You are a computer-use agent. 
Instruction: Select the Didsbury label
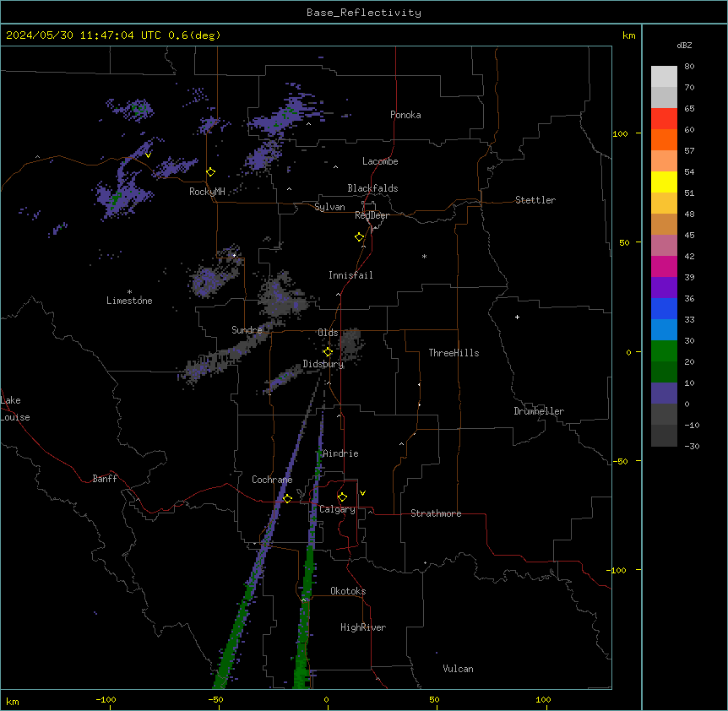tap(323, 364)
